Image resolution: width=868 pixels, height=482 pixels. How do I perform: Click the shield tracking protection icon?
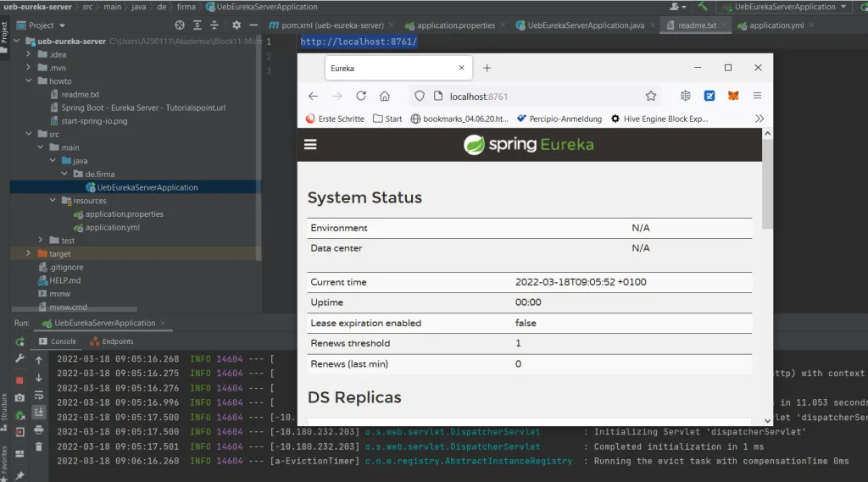[x=420, y=97]
